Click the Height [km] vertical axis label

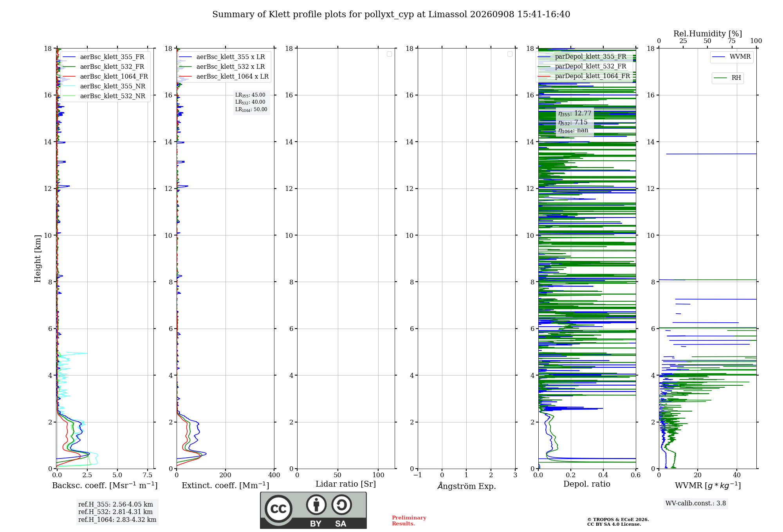pyautogui.click(x=38, y=259)
